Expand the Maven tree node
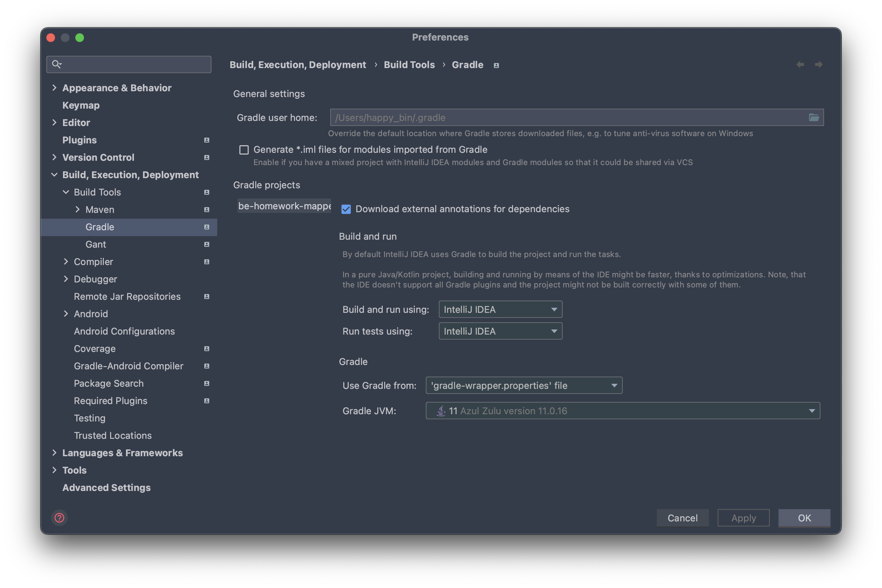 (77, 210)
